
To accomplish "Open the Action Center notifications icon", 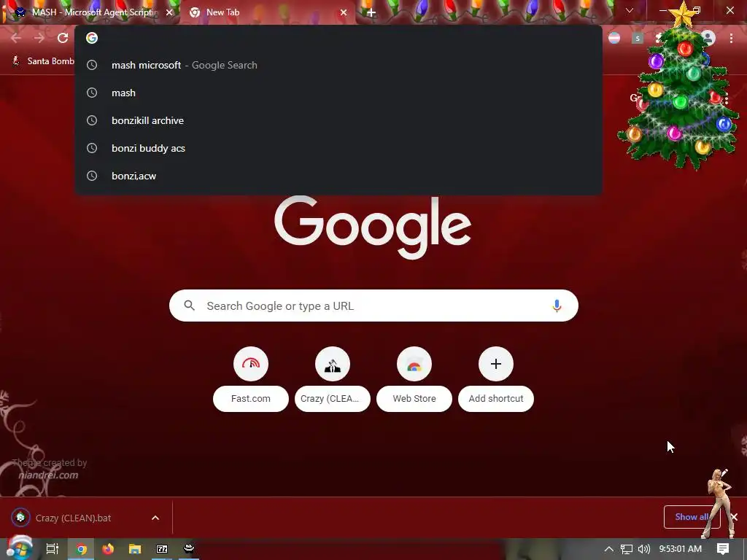I will (723, 549).
